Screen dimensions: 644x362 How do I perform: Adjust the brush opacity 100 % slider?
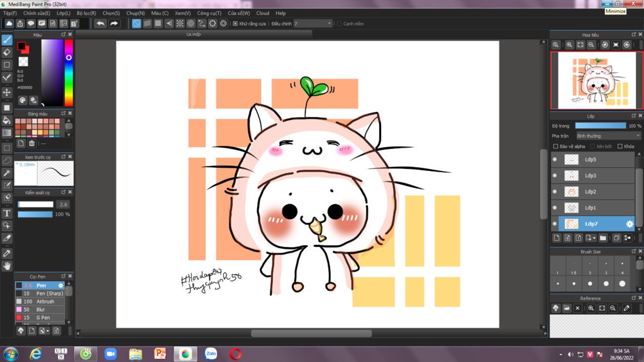[x=35, y=214]
